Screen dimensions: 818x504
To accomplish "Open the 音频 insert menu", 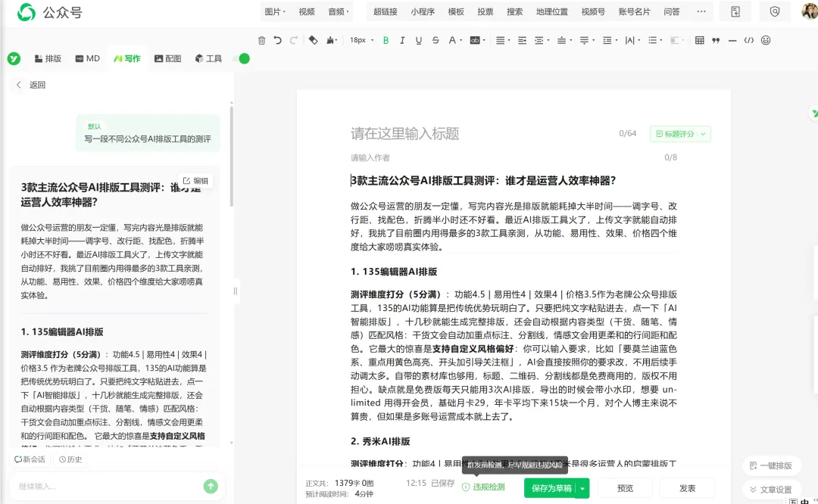I will coord(338,11).
